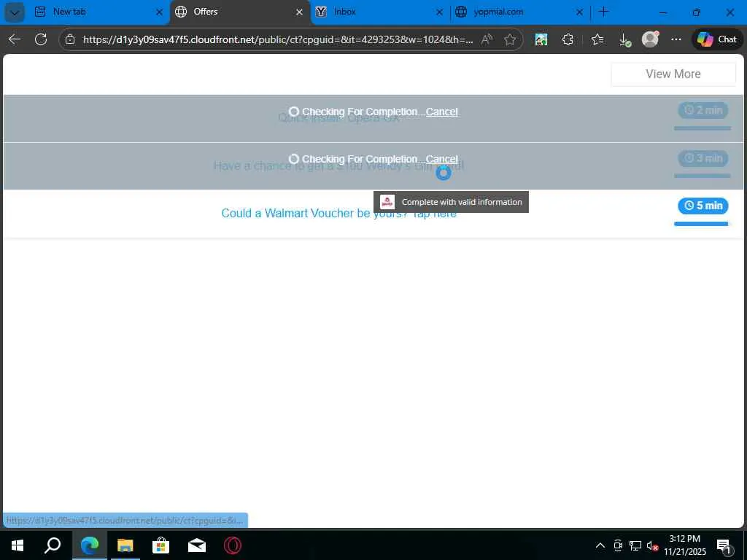
Task: Open the Extensions puzzle menu
Action: point(568,39)
